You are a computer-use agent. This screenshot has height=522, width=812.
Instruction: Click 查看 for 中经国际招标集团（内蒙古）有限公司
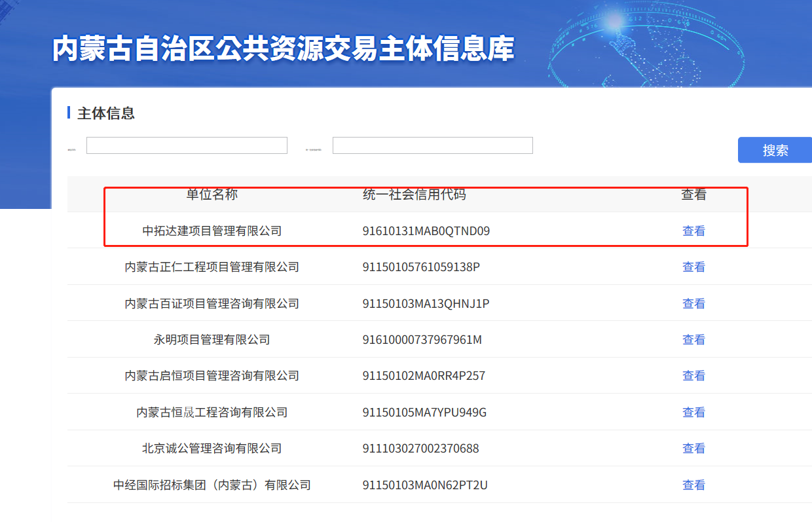click(x=693, y=485)
